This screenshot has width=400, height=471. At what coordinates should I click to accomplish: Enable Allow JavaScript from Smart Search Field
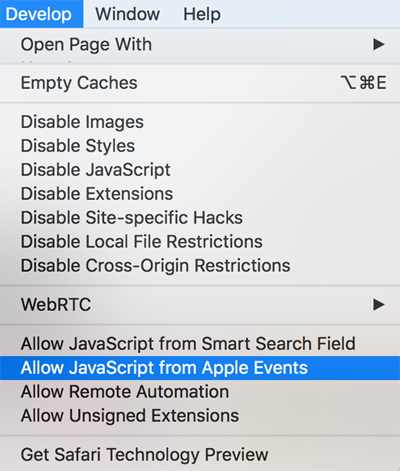click(x=200, y=344)
